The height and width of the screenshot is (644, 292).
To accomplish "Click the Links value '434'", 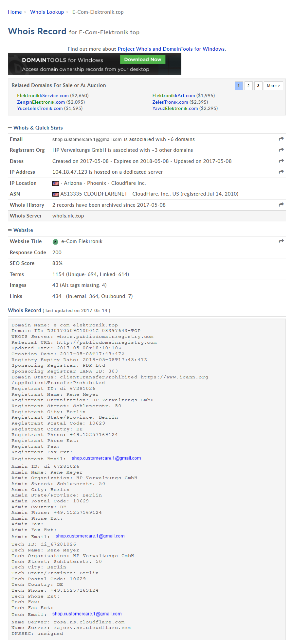I will (x=57, y=296).
